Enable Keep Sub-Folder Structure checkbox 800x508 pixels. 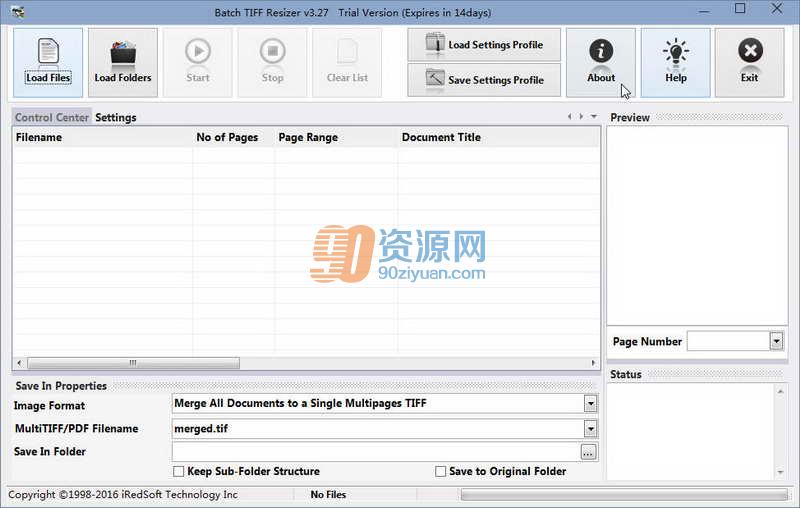179,471
